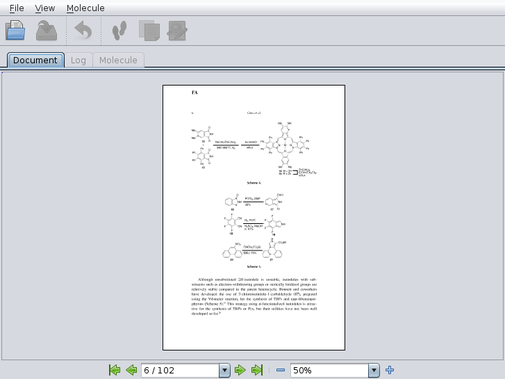The height and width of the screenshot is (379, 505).
Task: Zoom out with the minus button
Action: point(281,370)
